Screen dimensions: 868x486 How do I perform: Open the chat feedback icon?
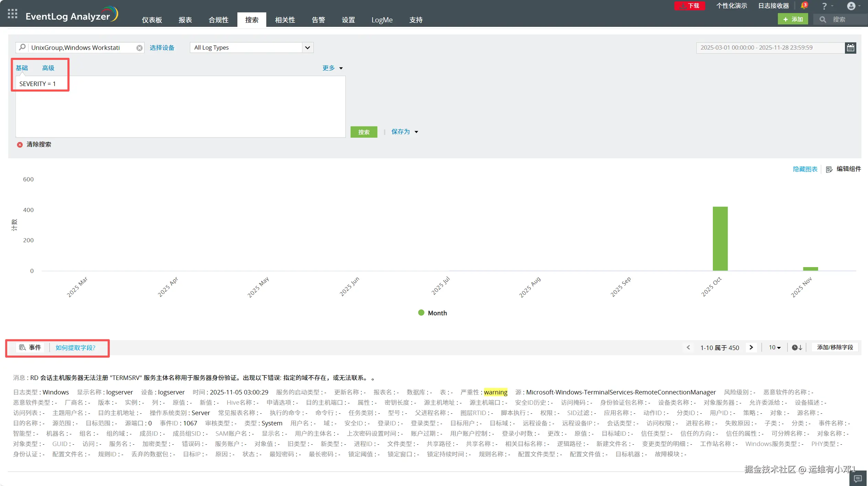coord(858,478)
